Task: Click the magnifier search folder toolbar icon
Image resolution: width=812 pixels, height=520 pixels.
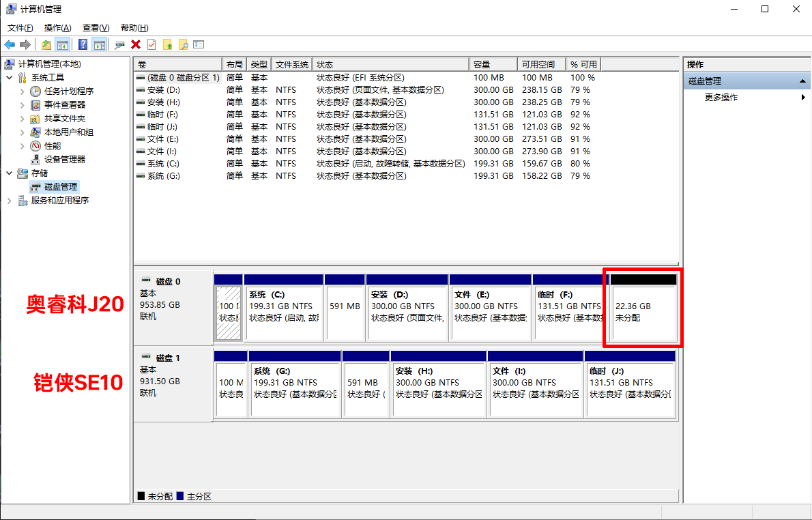Action: point(183,44)
